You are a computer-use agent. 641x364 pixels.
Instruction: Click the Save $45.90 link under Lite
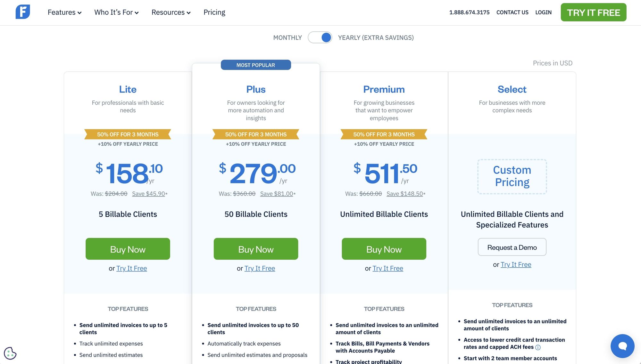tap(148, 194)
